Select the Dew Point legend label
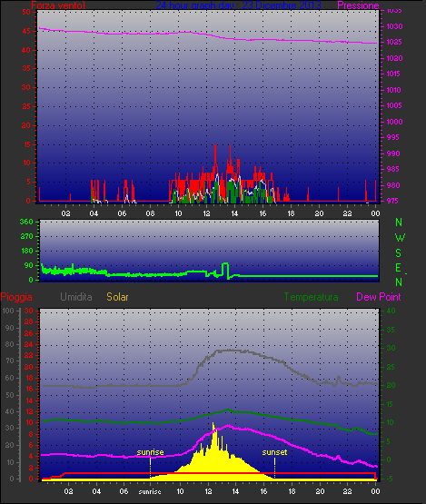Image resolution: width=426 pixels, height=504 pixels. click(379, 297)
